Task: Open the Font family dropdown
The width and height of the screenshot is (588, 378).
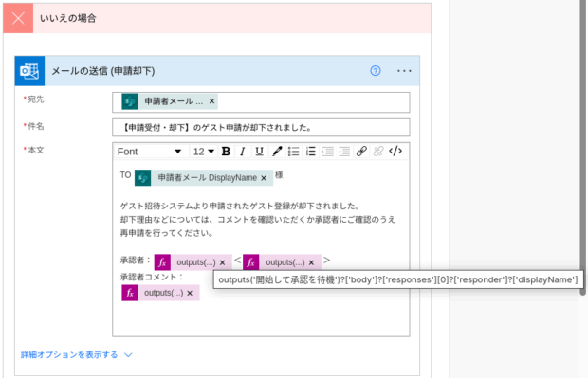Action: pos(150,152)
